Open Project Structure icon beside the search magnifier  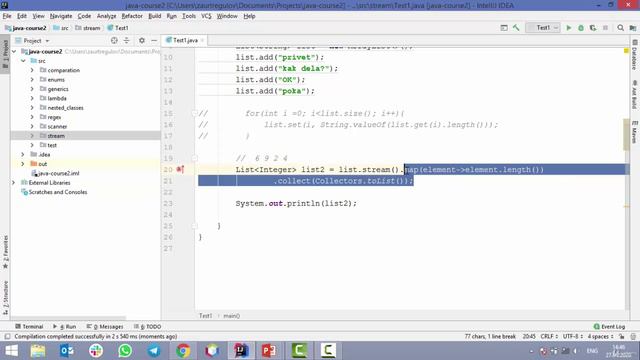coord(633,28)
